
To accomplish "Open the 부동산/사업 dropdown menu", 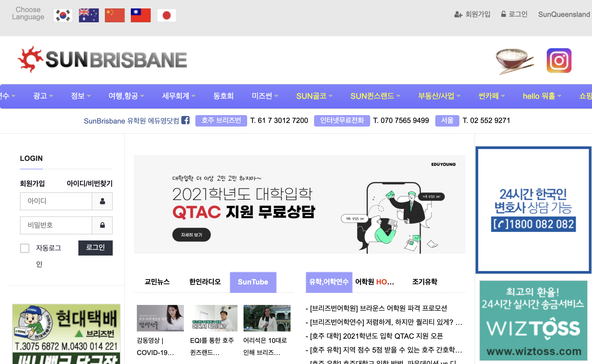I will tap(439, 96).
